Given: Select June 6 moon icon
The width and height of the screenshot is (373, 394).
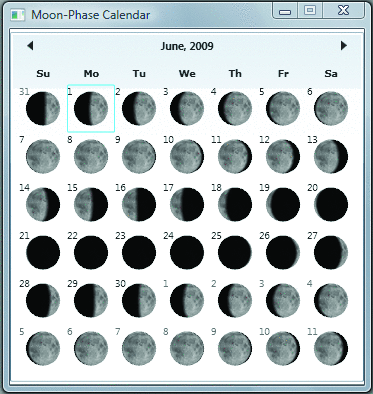Looking at the screenshot, I should [x=331, y=108].
